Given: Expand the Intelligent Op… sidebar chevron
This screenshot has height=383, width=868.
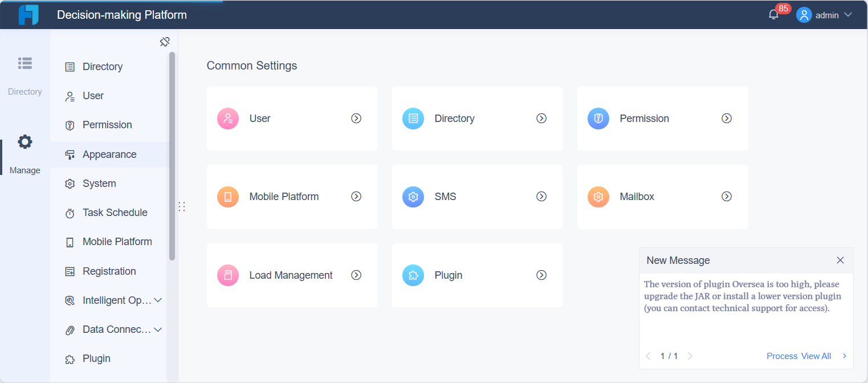Looking at the screenshot, I should point(158,300).
